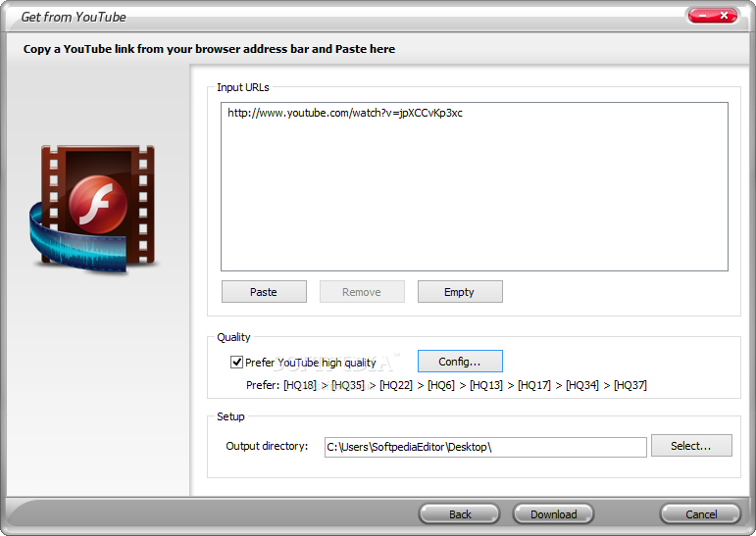The image size is (756, 536).
Task: Close the window with red X
Action: pyautogui.click(x=725, y=16)
